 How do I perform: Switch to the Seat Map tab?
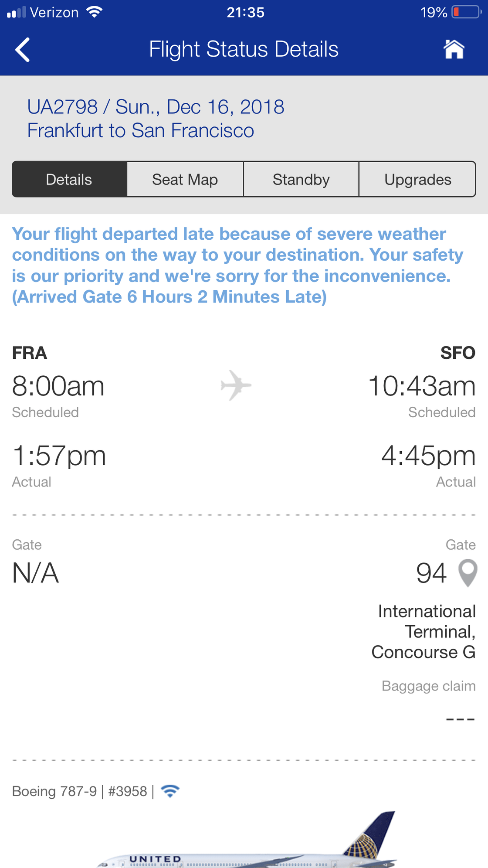tap(185, 179)
